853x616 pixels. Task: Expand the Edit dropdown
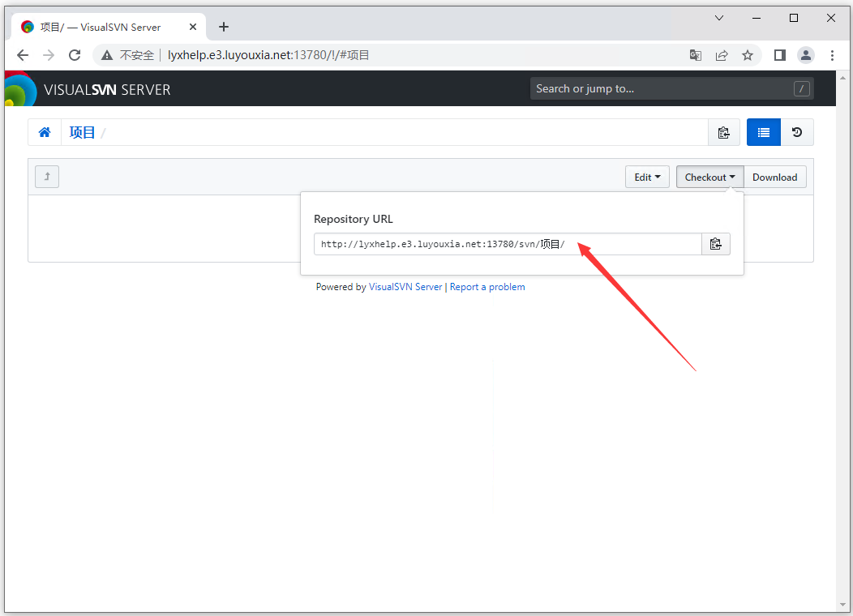point(647,178)
